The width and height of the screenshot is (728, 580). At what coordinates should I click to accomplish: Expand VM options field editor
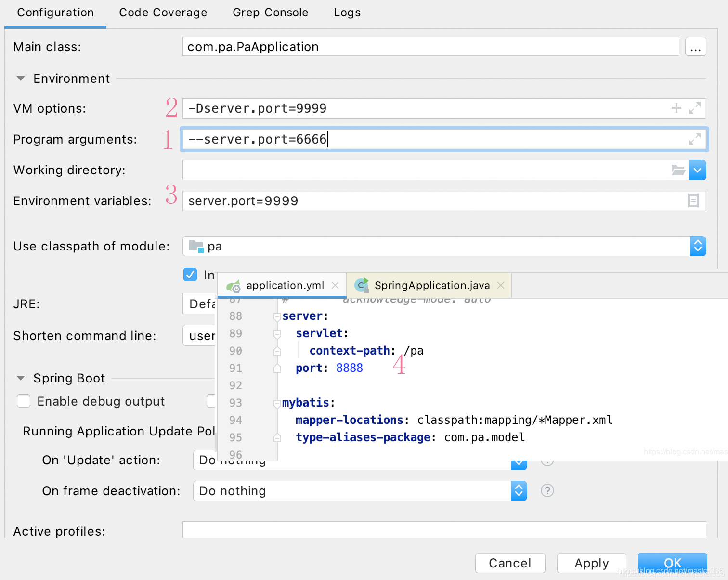(694, 108)
